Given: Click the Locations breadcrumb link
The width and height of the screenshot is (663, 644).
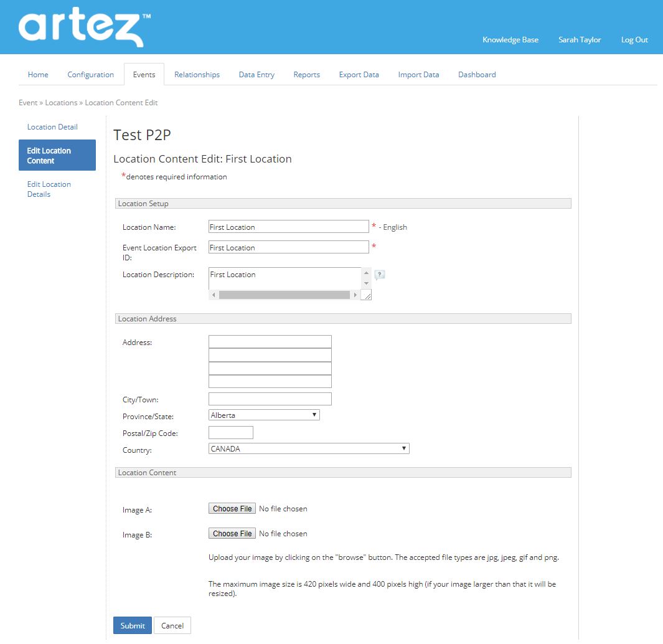Looking at the screenshot, I should 61,102.
